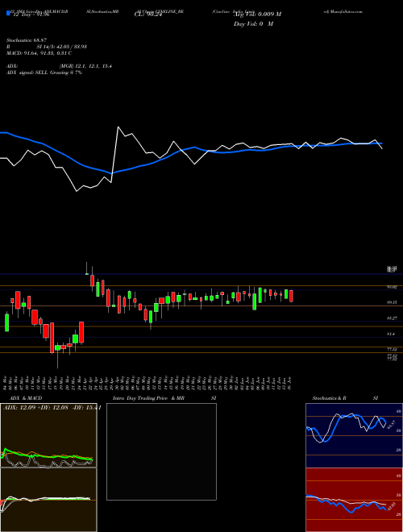403x532 pixels.
Task: Click the last red candlestick on the chart
Action: point(291,296)
